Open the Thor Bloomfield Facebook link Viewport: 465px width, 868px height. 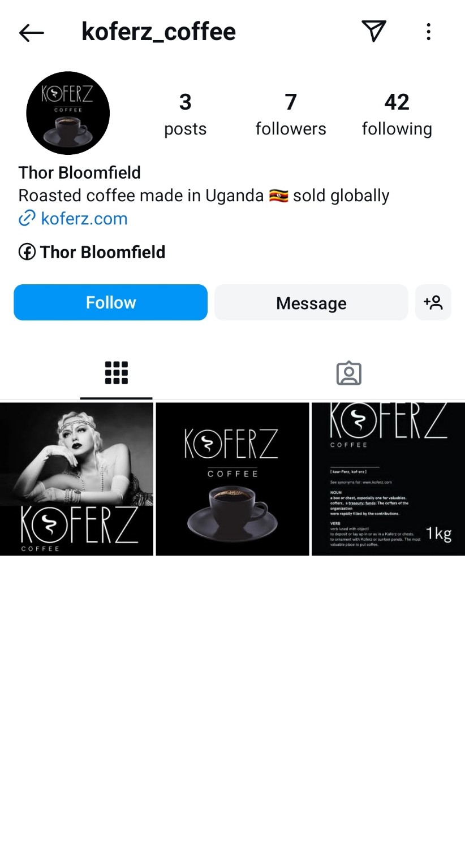102,252
